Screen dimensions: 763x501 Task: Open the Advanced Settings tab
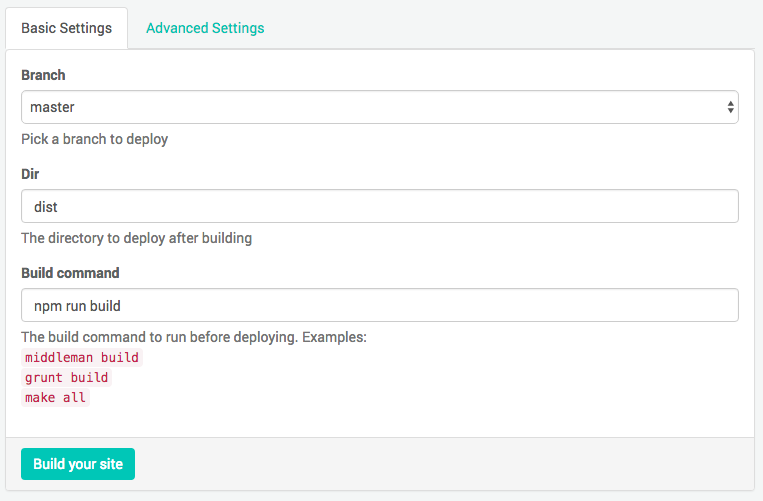click(205, 28)
